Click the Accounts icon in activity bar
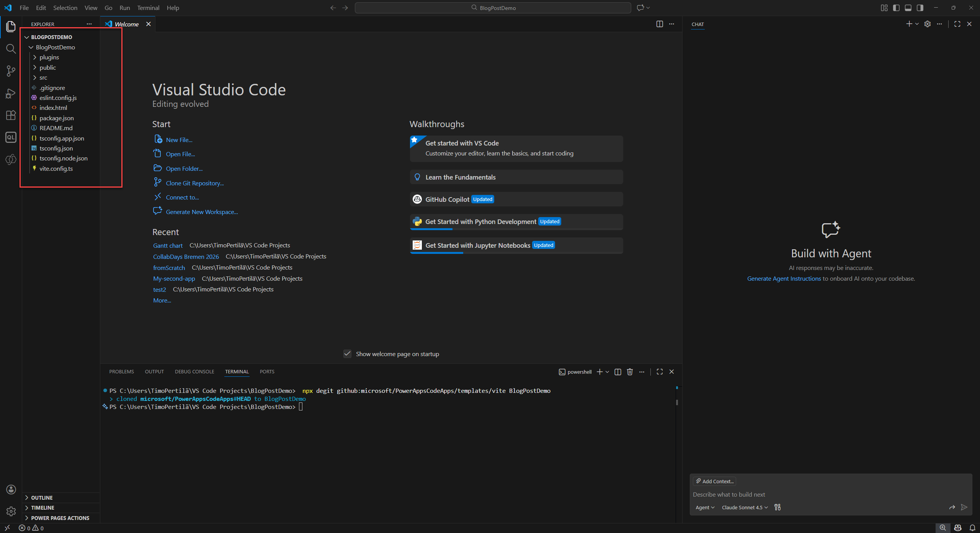 coord(11,489)
